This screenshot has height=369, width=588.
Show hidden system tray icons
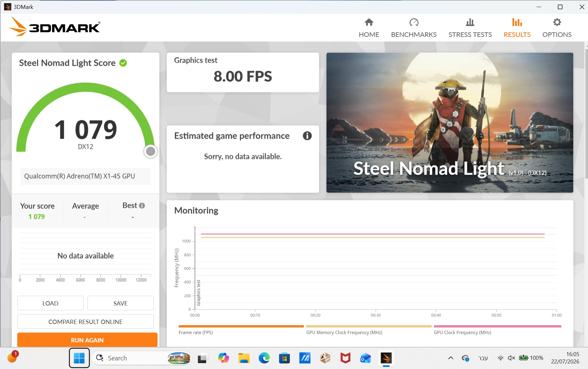pyautogui.click(x=450, y=358)
